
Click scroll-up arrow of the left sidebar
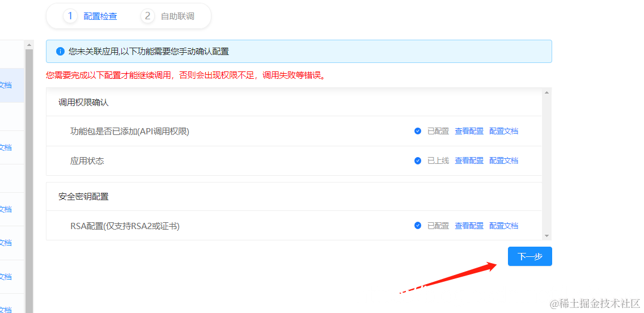[x=29, y=44]
